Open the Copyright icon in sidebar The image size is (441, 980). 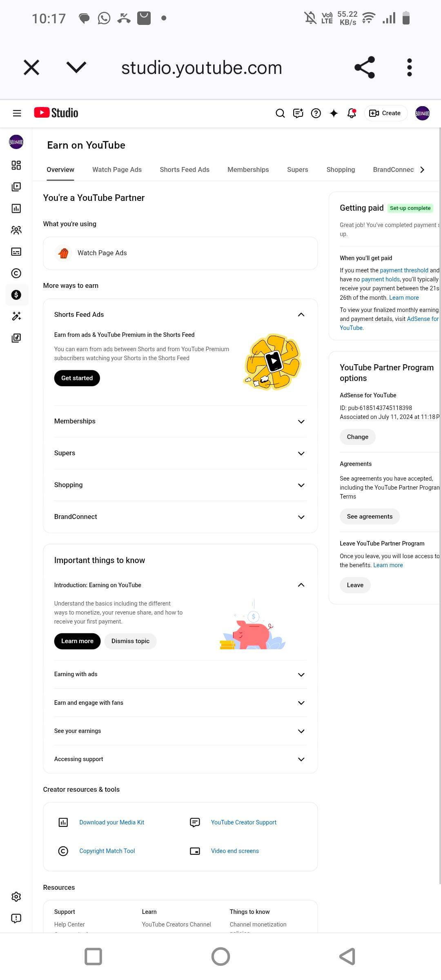[16, 273]
